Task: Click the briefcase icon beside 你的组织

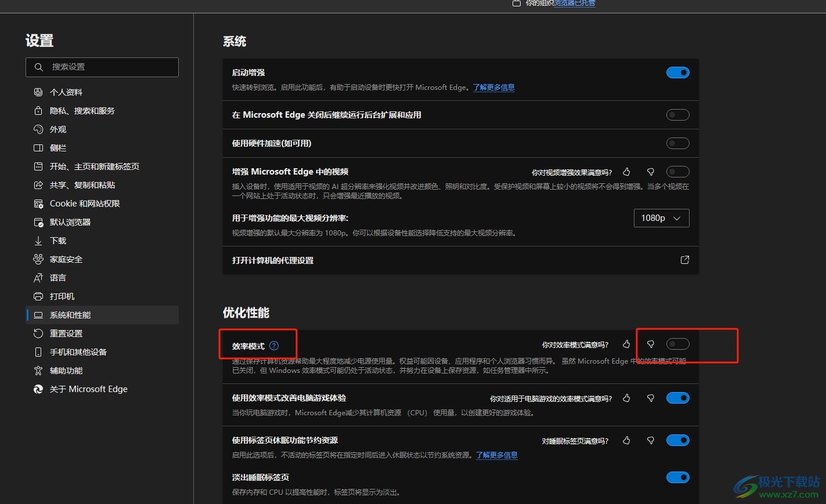Action: tap(517, 3)
